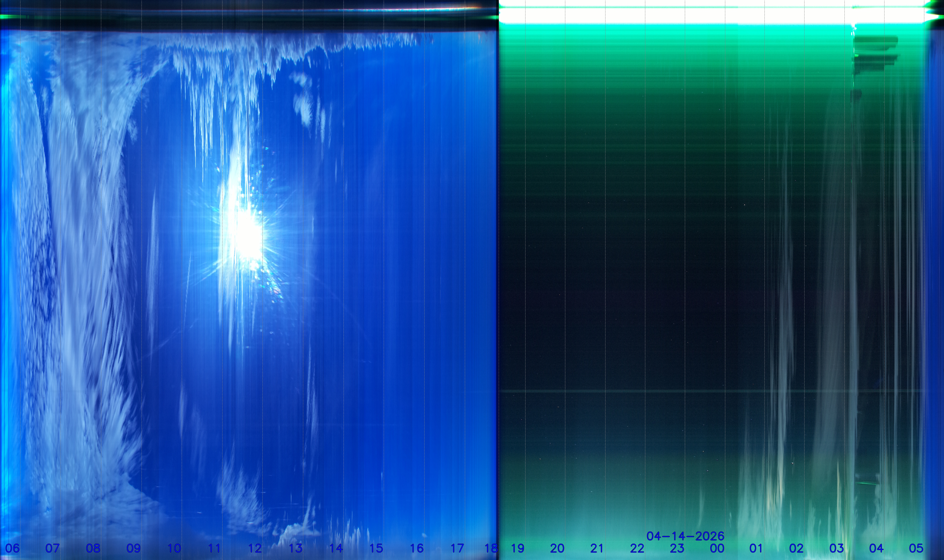Click the 21 hour label
Screen dimensions: 944x560
tap(597, 548)
